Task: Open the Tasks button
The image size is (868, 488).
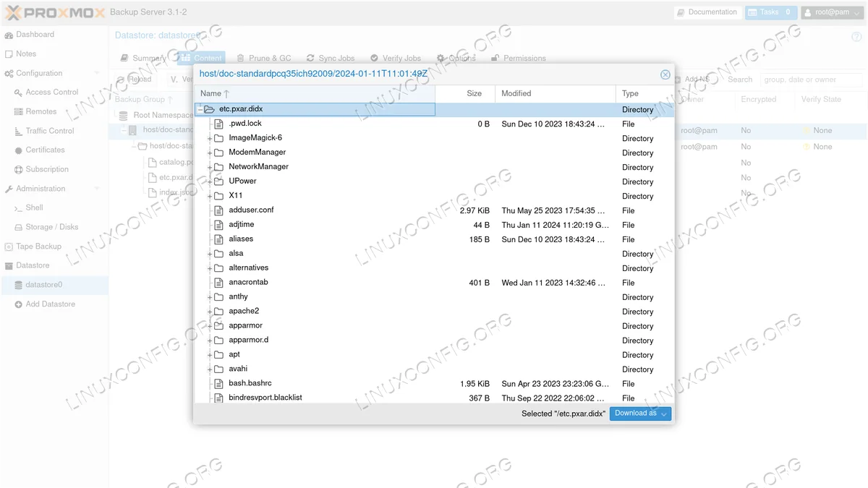Action: click(771, 12)
